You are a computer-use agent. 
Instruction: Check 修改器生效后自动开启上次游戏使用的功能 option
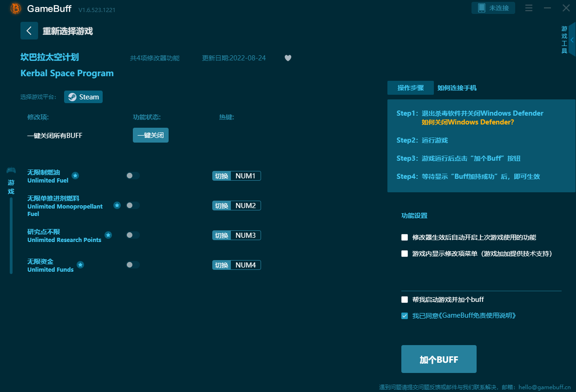click(x=405, y=237)
